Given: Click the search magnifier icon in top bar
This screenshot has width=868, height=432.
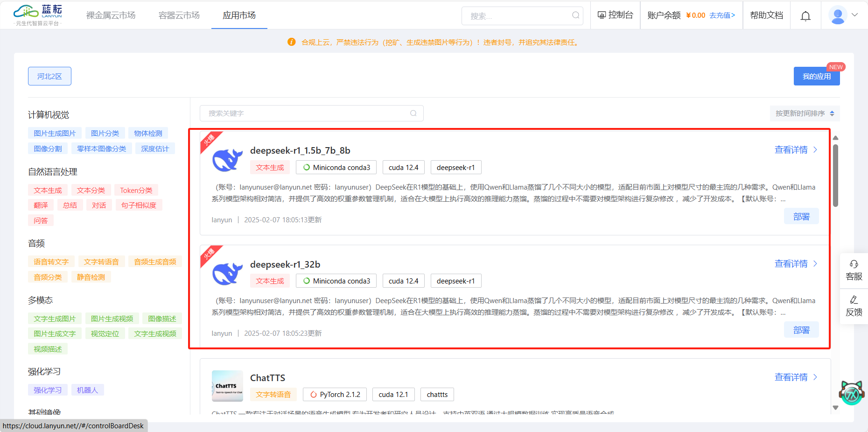Looking at the screenshot, I should pyautogui.click(x=576, y=15).
